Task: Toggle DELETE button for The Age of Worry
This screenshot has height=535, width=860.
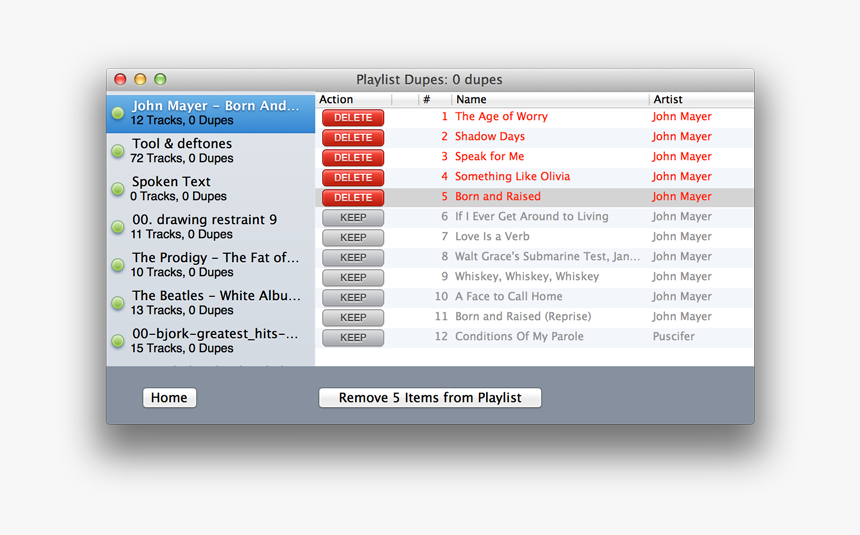Action: 353,117
